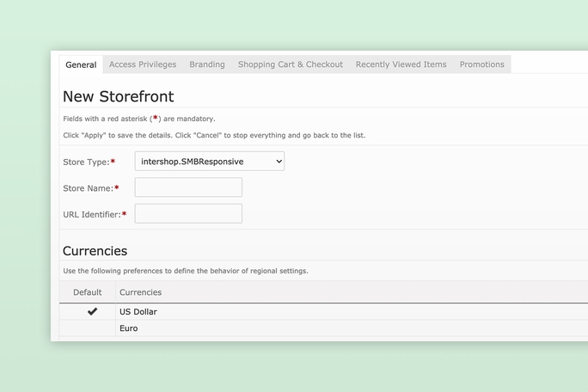The width and height of the screenshot is (588, 392).
Task: Switch to Access Privileges tab
Action: 143,64
